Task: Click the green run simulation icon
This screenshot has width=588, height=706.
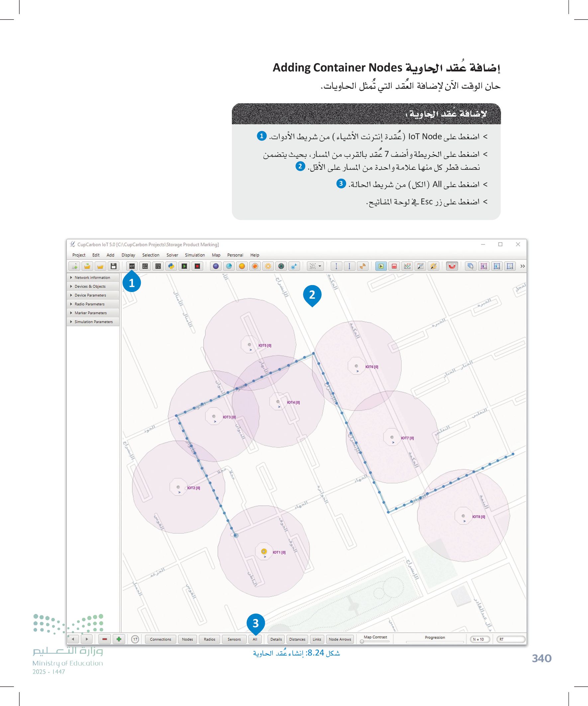Action: (x=184, y=266)
